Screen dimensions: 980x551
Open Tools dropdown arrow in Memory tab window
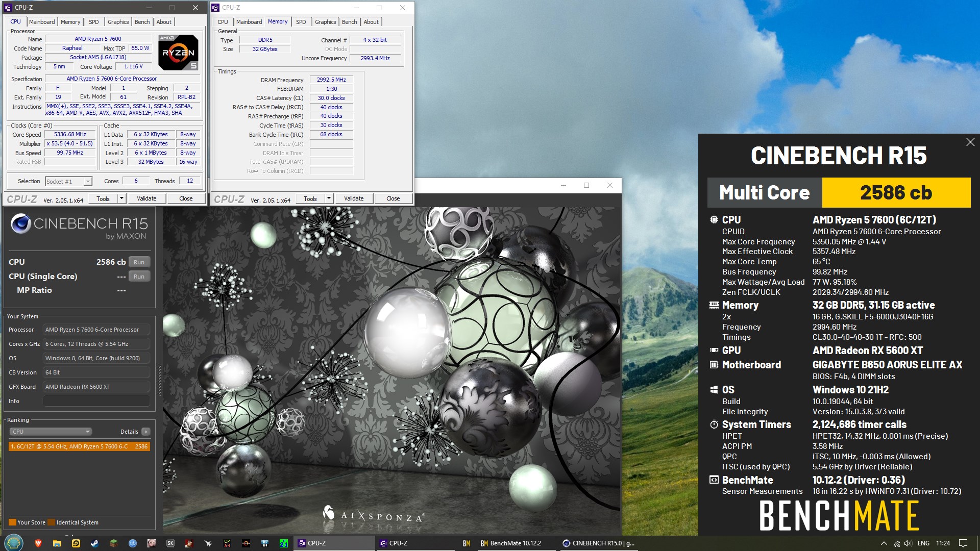329,198
